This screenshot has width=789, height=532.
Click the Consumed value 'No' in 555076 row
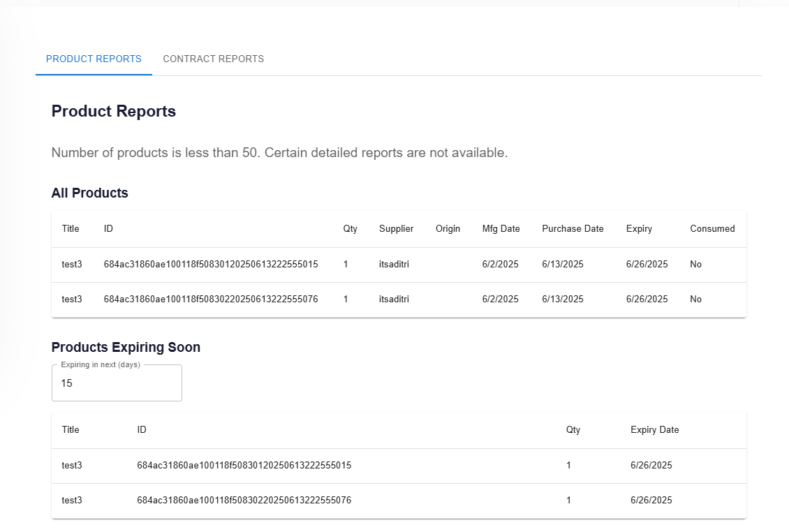pyautogui.click(x=695, y=299)
